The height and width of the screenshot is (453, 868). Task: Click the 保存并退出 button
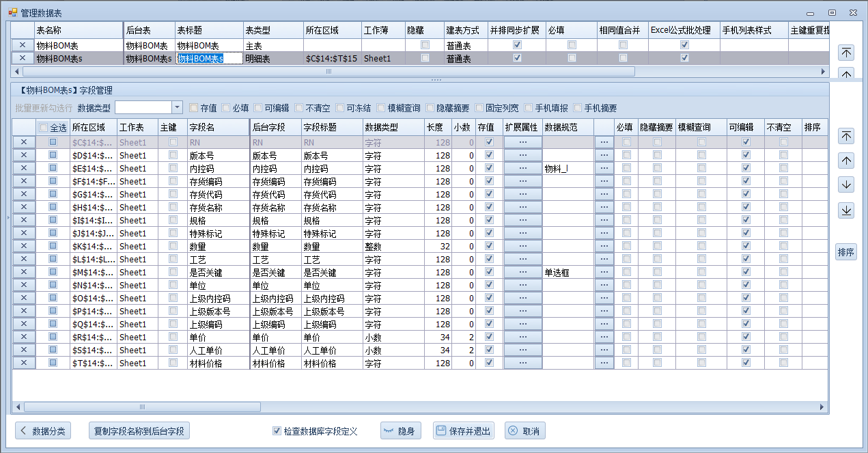464,431
